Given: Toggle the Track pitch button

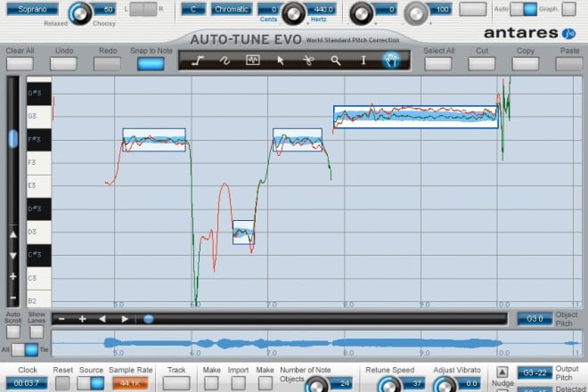Looking at the screenshot, I should tap(176, 383).
